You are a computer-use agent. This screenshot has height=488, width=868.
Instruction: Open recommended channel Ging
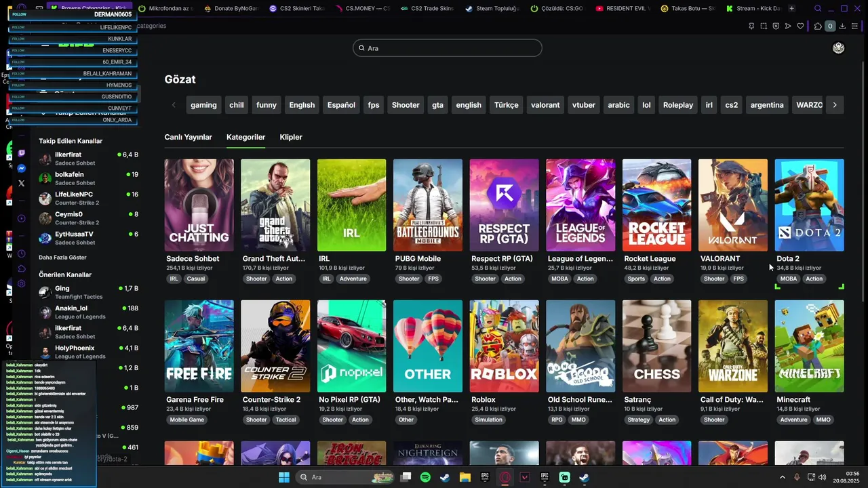click(x=88, y=292)
